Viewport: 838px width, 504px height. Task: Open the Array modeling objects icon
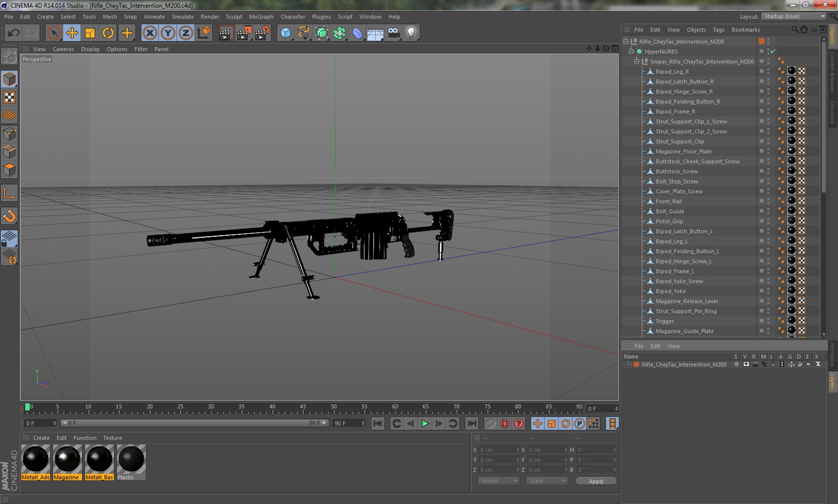coord(340,33)
